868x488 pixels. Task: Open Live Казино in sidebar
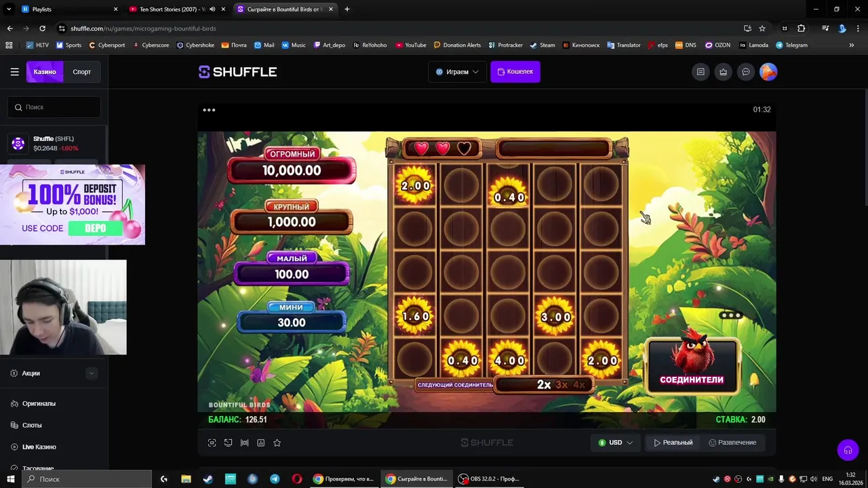39,447
